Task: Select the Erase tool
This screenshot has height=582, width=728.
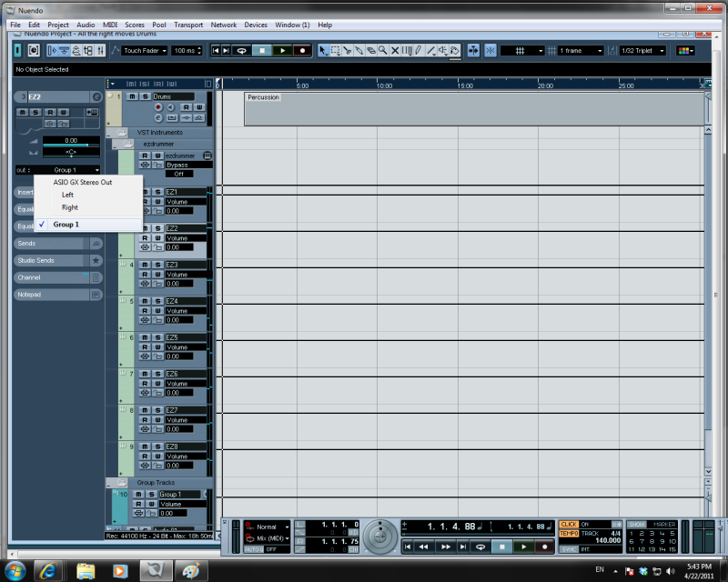Action: click(x=371, y=51)
